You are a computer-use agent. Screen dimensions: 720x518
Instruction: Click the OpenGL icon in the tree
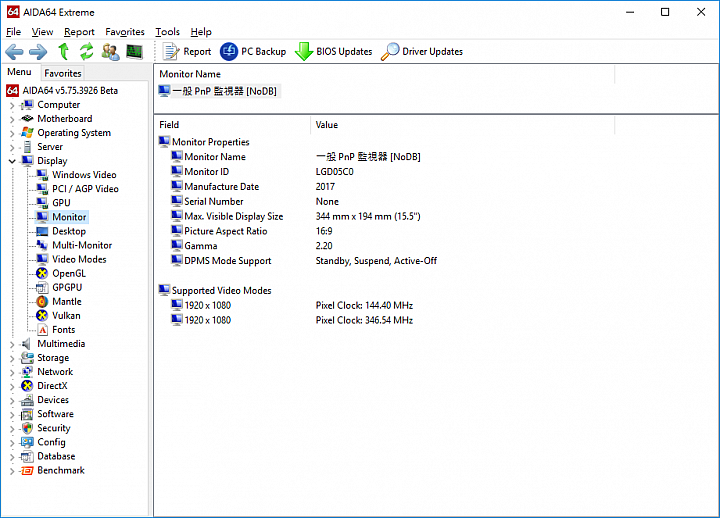(42, 273)
